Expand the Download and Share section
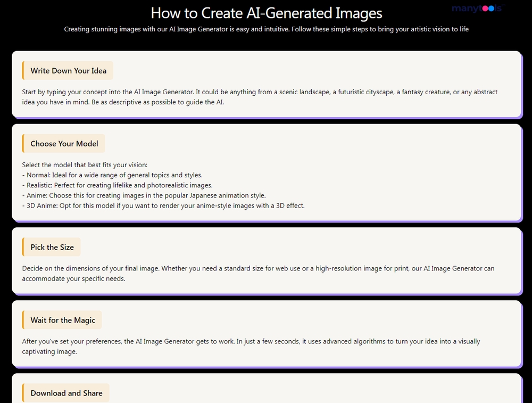Viewport: 532px width, 403px height. click(66, 392)
